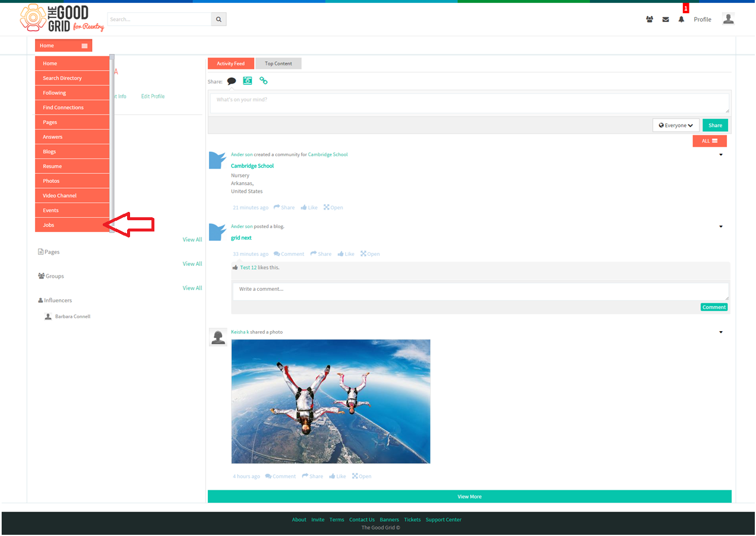The width and height of the screenshot is (756, 536).
Task: Select the photo share camera icon
Action: click(248, 81)
